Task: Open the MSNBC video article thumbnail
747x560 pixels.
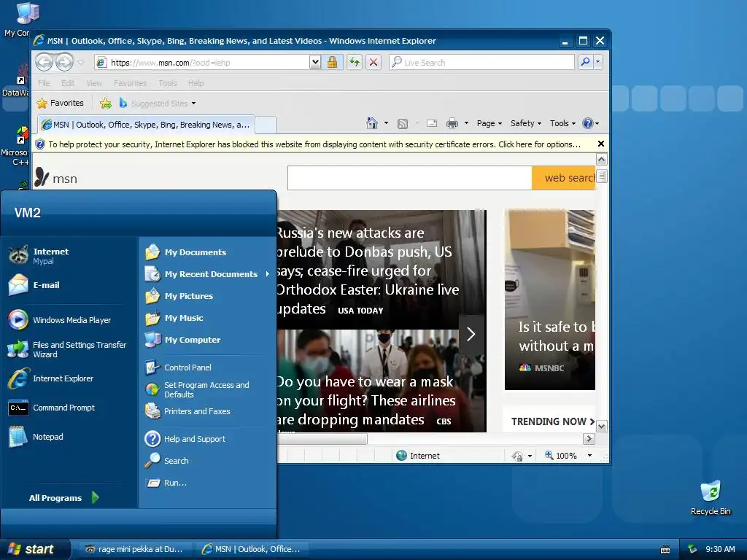Action: click(550, 300)
